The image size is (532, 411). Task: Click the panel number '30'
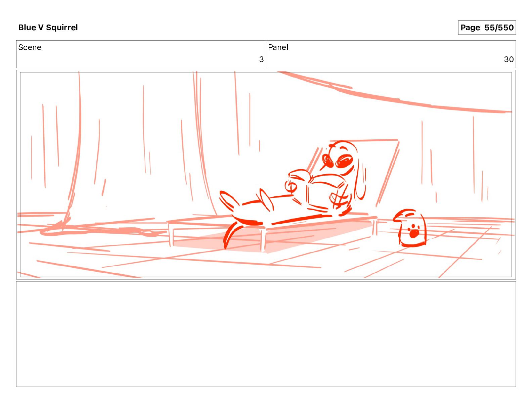[509, 59]
